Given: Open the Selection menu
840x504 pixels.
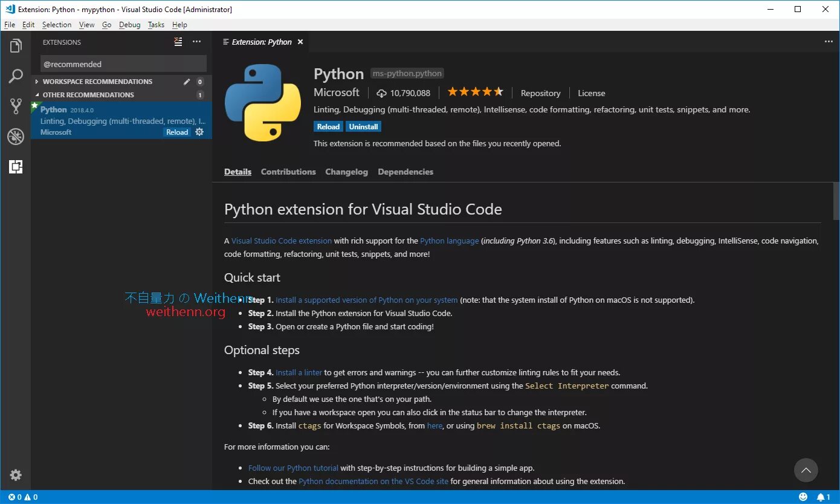Looking at the screenshot, I should [x=57, y=25].
